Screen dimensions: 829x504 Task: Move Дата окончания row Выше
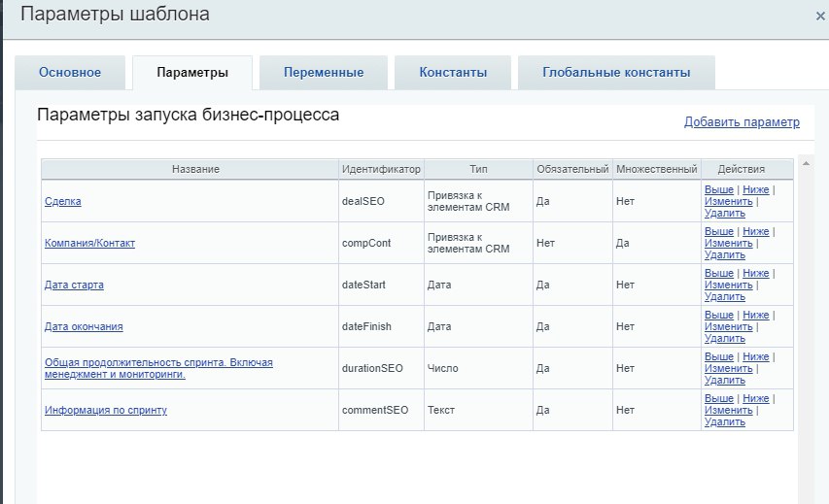click(718, 315)
